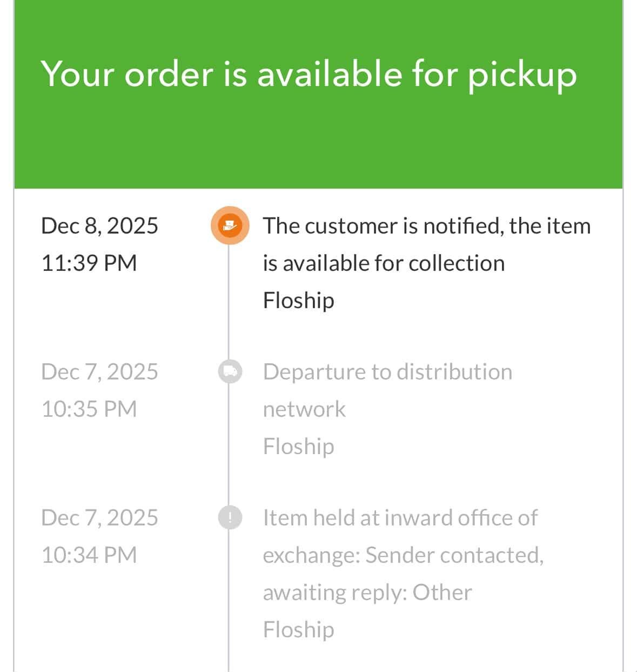
Task: Click the Dec 7 date above 10:35 PM
Action: 99,371
